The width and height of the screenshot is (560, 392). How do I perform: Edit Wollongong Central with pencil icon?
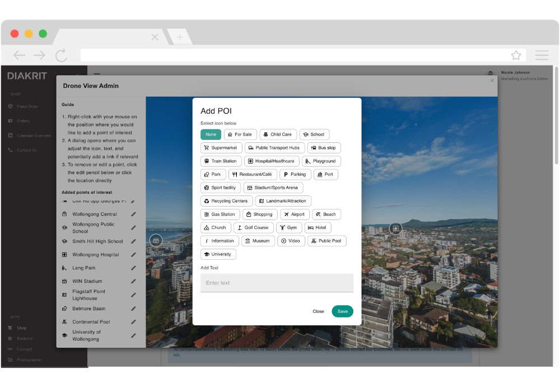point(133,214)
